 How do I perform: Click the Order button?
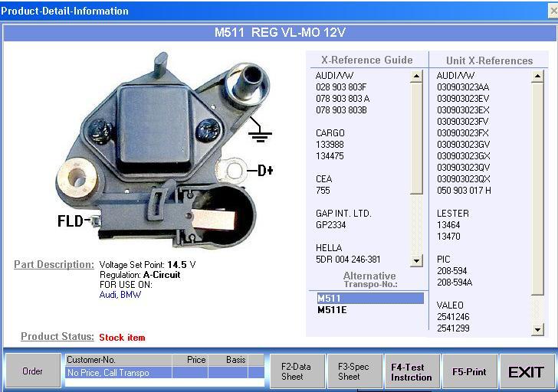33,371
